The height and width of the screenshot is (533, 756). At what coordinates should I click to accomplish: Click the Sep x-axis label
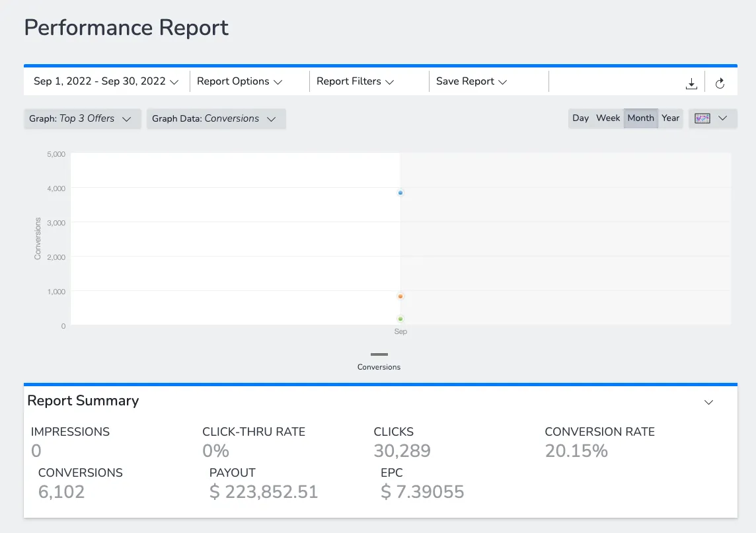click(x=400, y=331)
